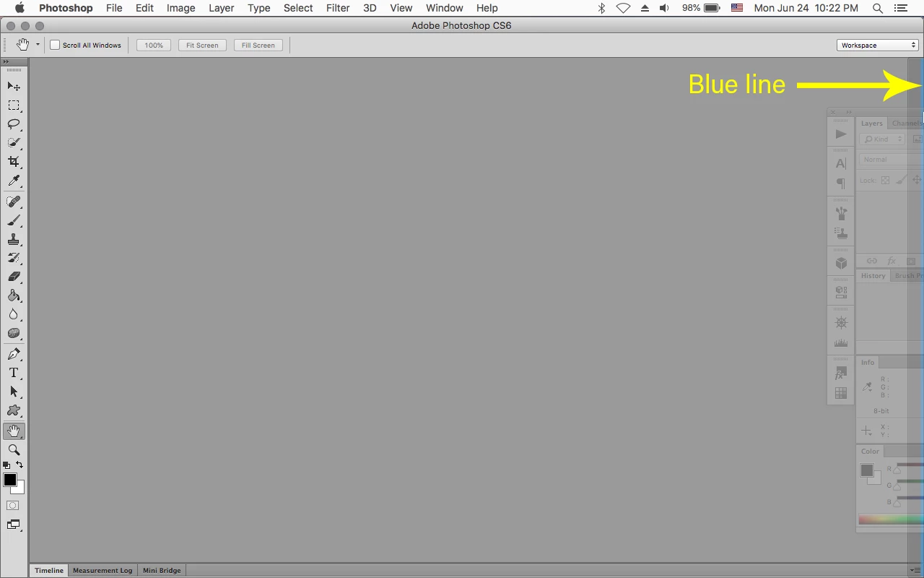Select the Eraser tool
Image resolution: width=924 pixels, height=578 pixels.
[14, 277]
